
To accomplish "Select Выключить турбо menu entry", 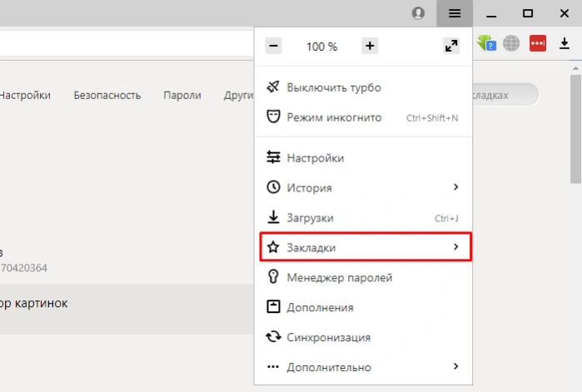I will 363,87.
